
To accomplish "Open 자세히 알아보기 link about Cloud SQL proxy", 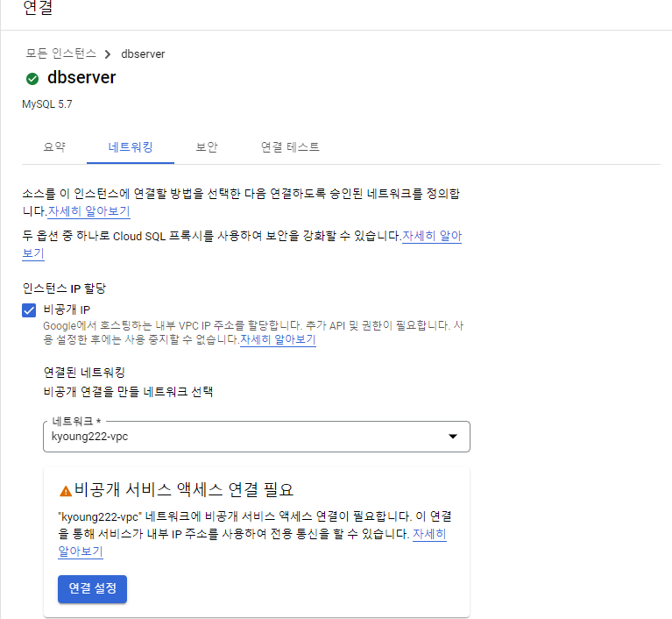I will pos(432,236).
